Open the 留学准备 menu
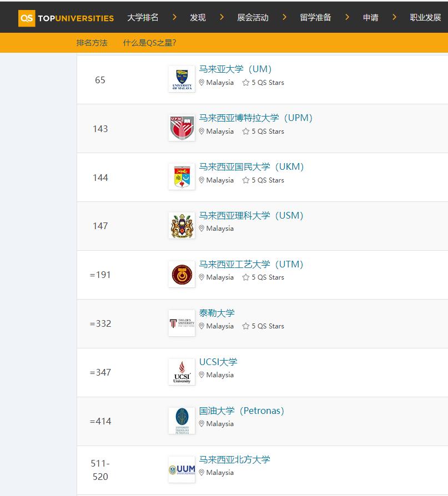The height and width of the screenshot is (496, 448). [315, 17]
